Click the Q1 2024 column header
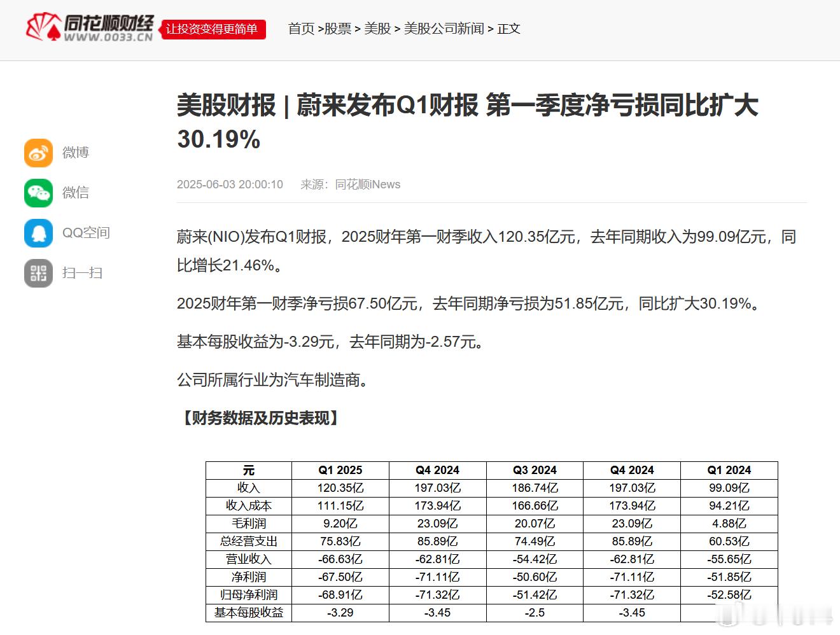The width and height of the screenshot is (840, 635). 729,470
